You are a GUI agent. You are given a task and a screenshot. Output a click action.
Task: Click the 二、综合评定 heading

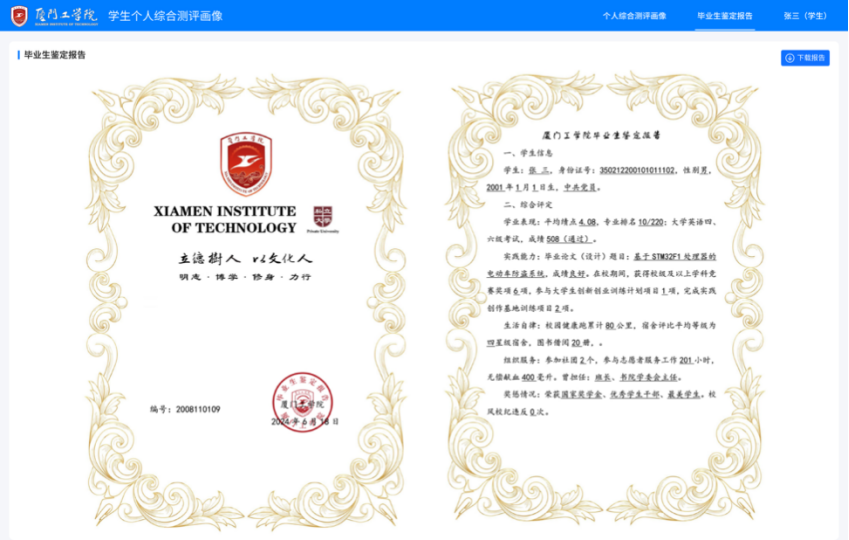(x=528, y=205)
